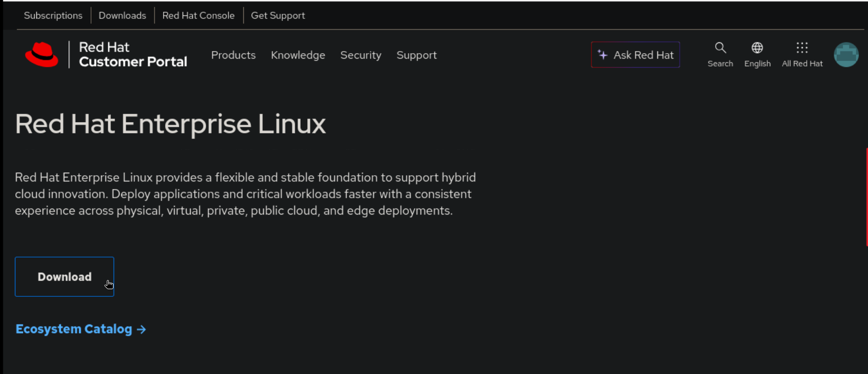Click Get Support link

point(278,15)
